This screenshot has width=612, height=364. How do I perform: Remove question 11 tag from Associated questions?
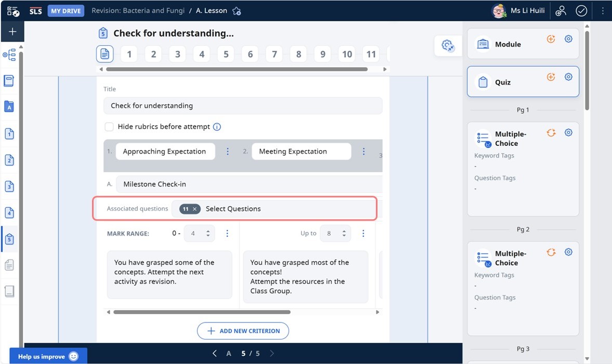(195, 209)
